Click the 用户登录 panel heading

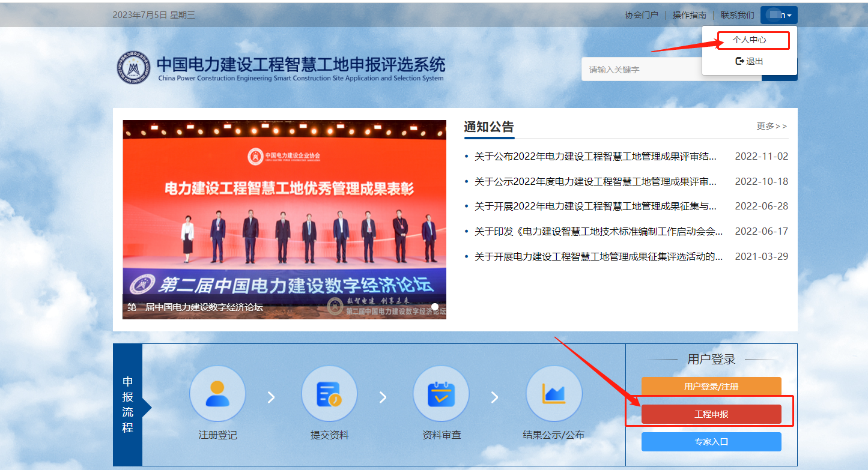[711, 360]
